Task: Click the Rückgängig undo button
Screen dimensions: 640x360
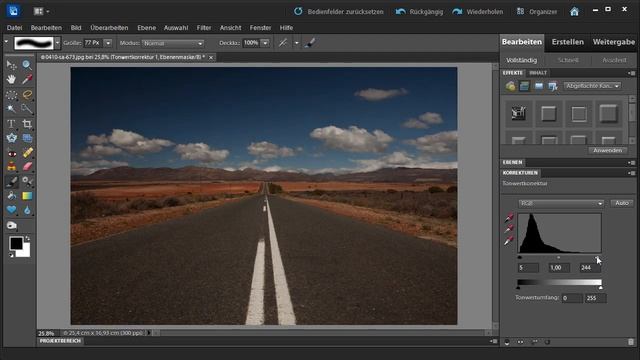Action: (419, 11)
